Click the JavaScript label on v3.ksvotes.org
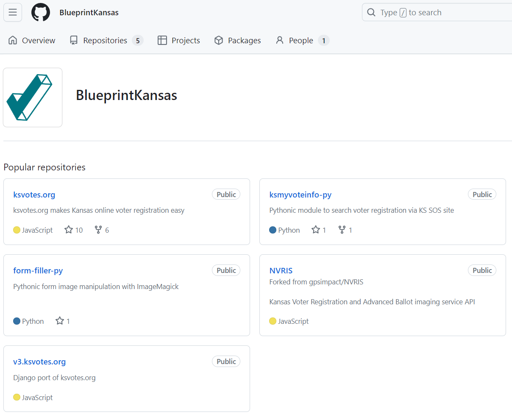This screenshot has width=512, height=420. (37, 398)
